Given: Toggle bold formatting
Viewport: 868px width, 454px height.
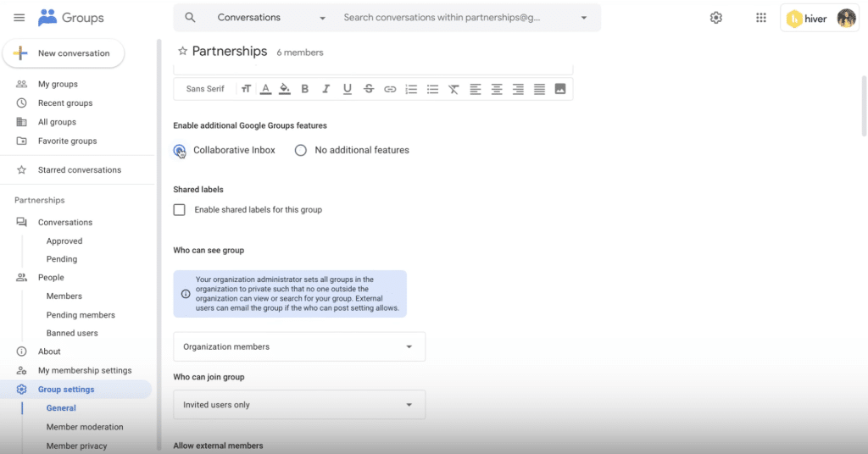Looking at the screenshot, I should point(304,89).
